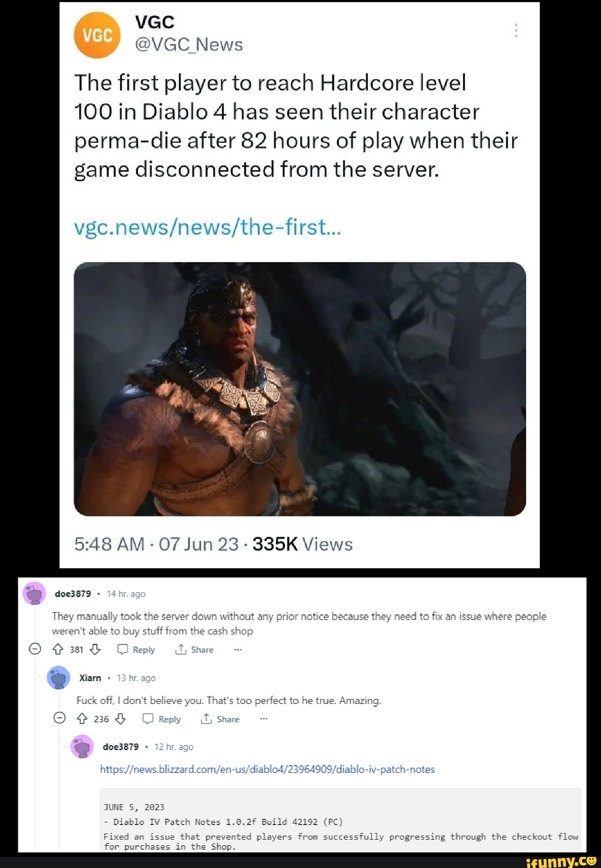
Task: Open the vgc.news article link
Action: tap(208, 227)
